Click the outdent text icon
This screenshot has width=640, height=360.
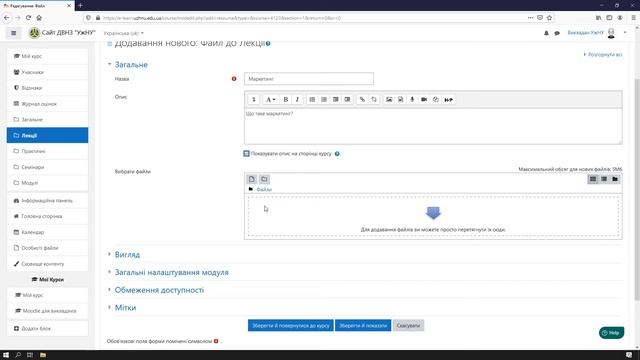click(336, 100)
